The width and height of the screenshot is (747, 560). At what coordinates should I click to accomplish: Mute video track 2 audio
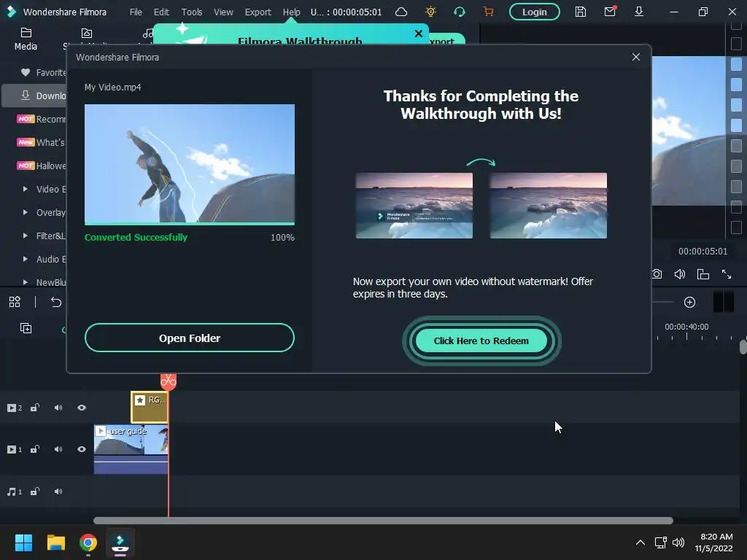click(x=58, y=408)
